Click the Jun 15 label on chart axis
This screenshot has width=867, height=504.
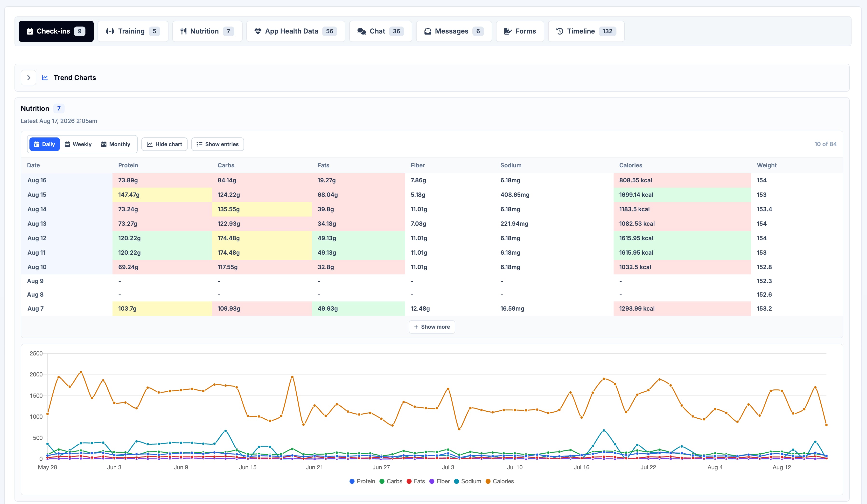tap(247, 468)
